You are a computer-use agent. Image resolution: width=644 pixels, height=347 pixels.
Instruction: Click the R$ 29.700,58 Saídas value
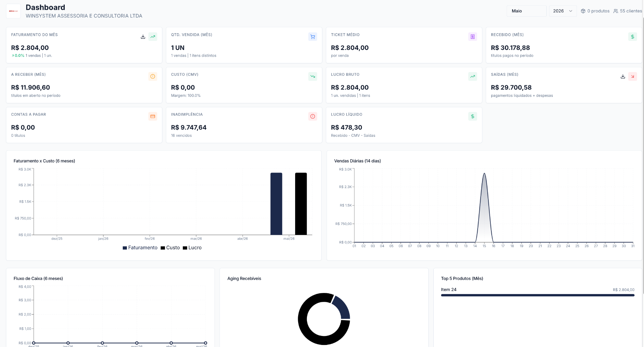(511, 88)
